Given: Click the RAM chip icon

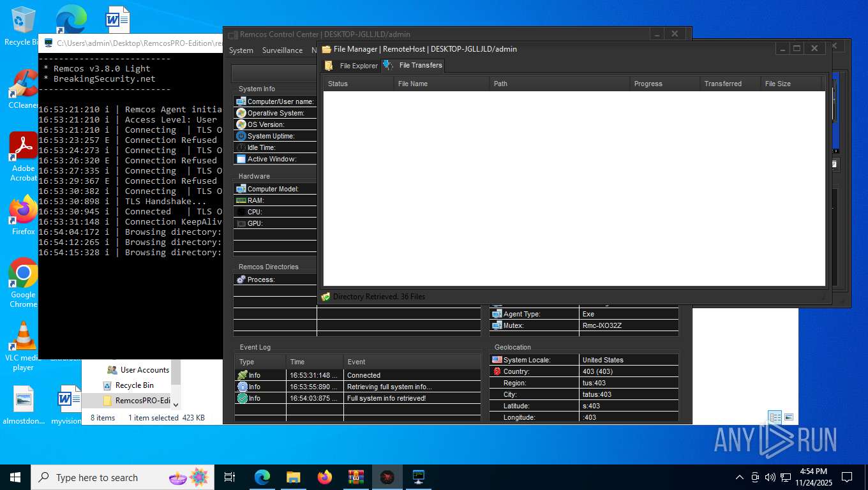Looking at the screenshot, I should coord(241,200).
